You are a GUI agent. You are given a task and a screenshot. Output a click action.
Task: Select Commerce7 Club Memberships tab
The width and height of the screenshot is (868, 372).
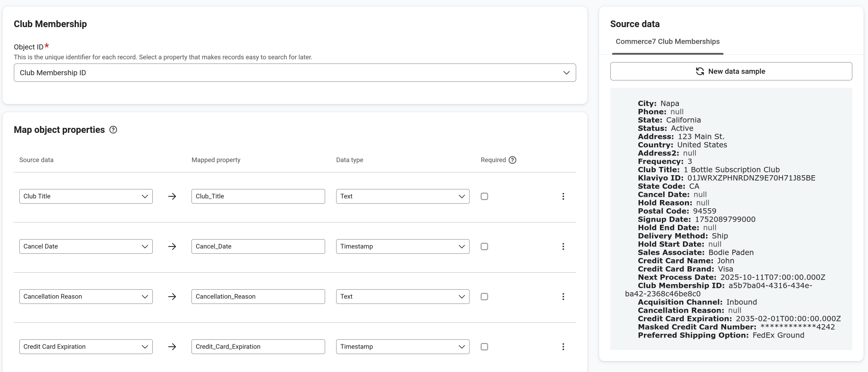(667, 42)
